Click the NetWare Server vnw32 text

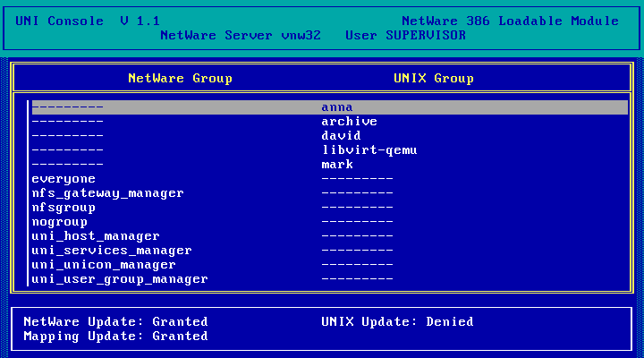tap(241, 35)
